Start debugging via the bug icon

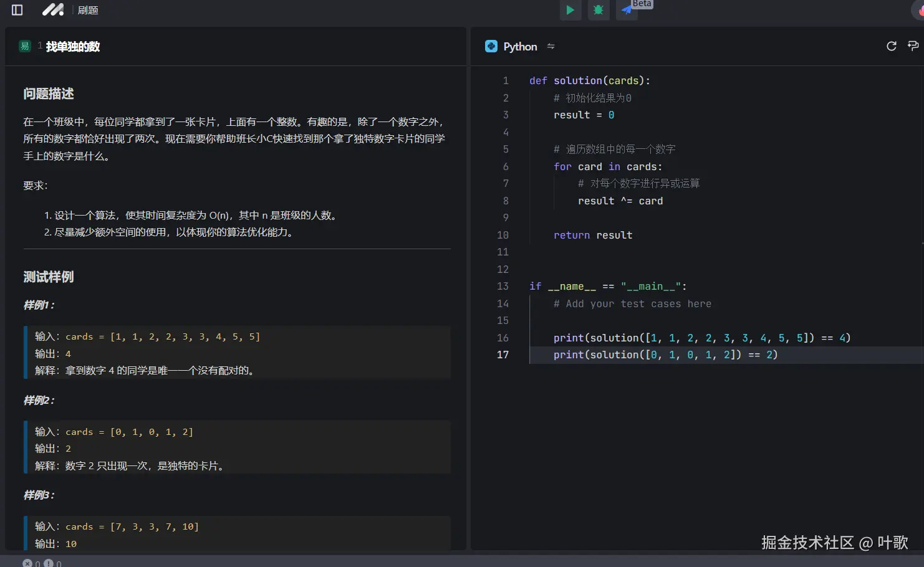pos(599,10)
